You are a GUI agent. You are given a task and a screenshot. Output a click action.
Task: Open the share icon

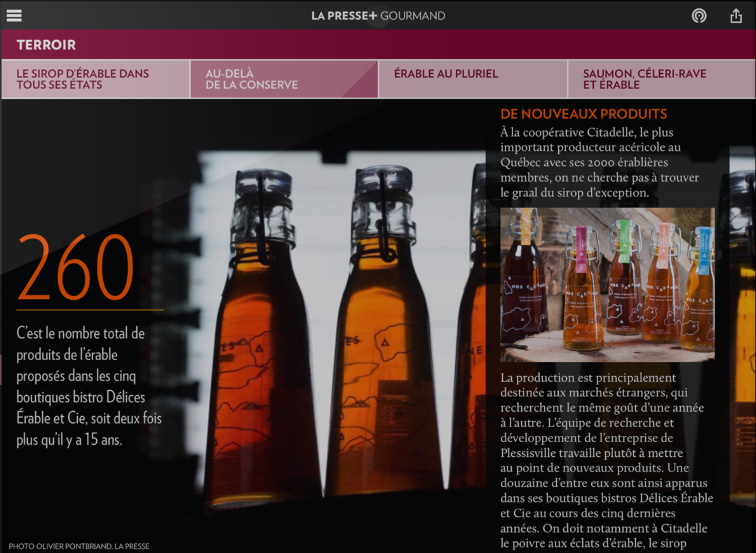pyautogui.click(x=735, y=16)
